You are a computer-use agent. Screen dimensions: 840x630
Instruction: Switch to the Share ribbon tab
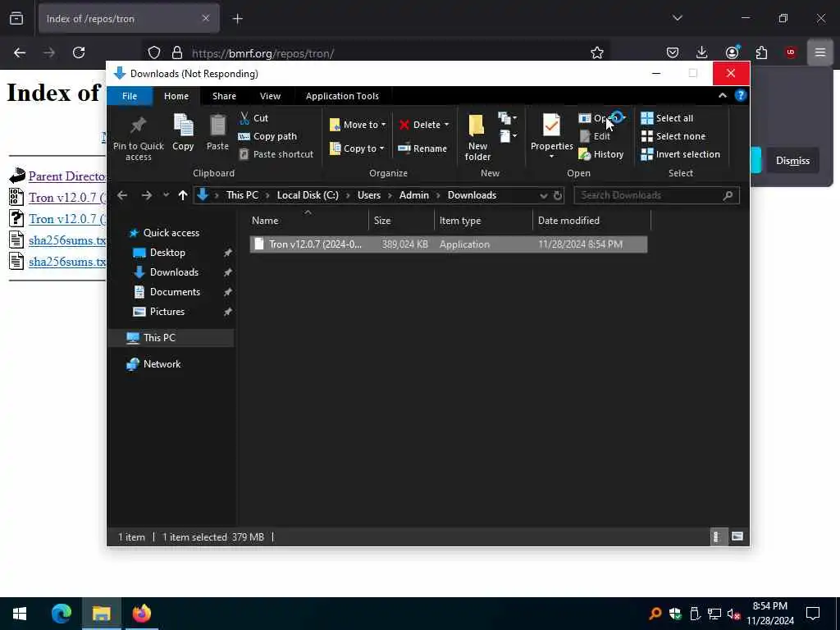(x=224, y=96)
